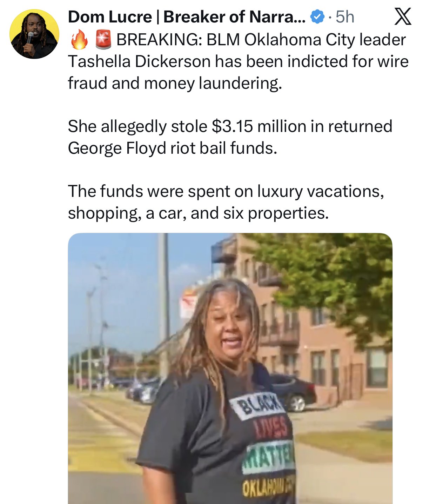Open the attached photo of the woman
423x504 pixels.
(230, 369)
